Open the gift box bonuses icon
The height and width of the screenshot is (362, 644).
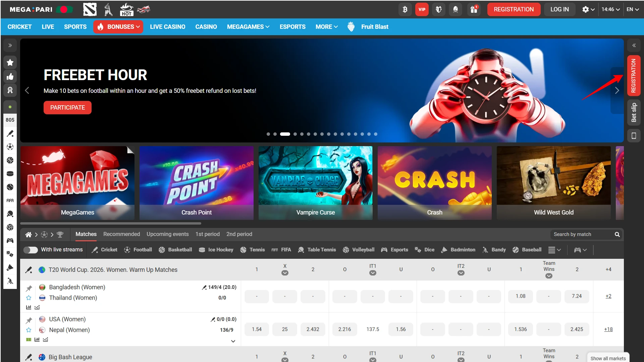[474, 9]
